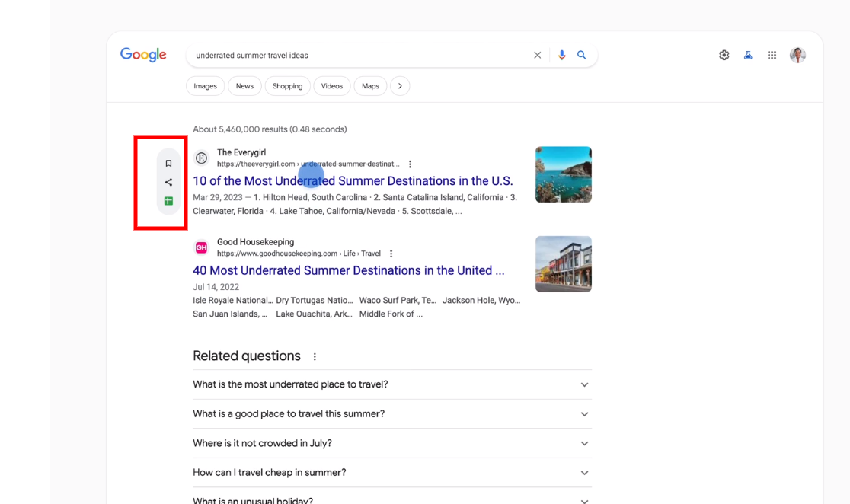
Task: Switch to the Images filter
Action: [x=206, y=86]
